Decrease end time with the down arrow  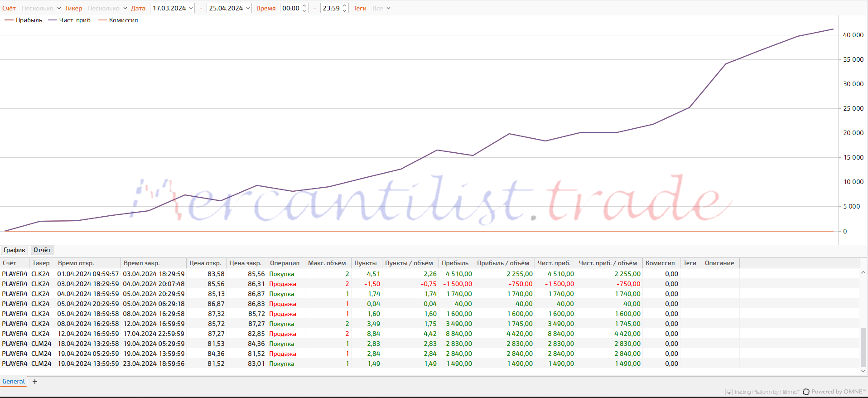pos(345,11)
